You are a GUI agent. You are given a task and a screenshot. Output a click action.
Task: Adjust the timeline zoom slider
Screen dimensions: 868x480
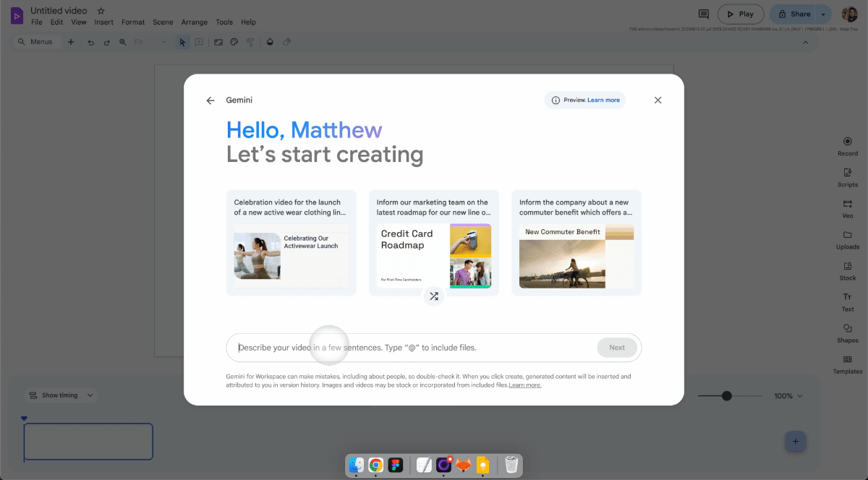tap(727, 396)
